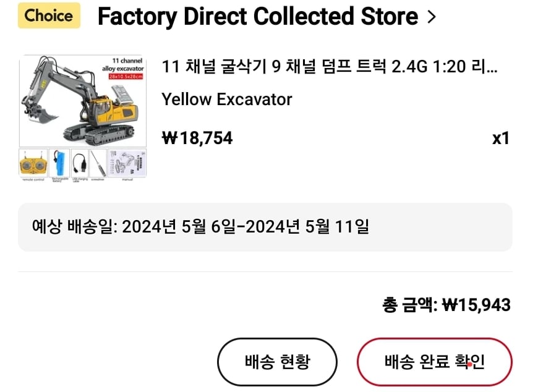
Task: Click the blue rechargeable battery image
Action: click(59, 163)
